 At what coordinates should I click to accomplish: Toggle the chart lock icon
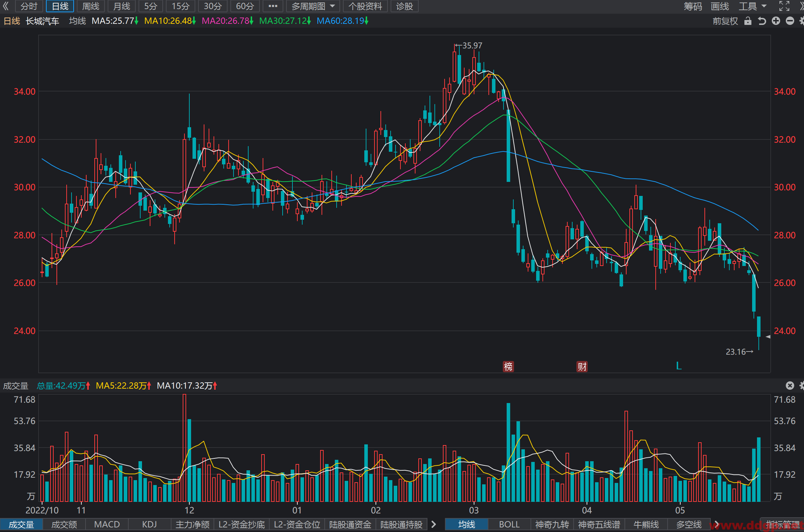(748, 21)
